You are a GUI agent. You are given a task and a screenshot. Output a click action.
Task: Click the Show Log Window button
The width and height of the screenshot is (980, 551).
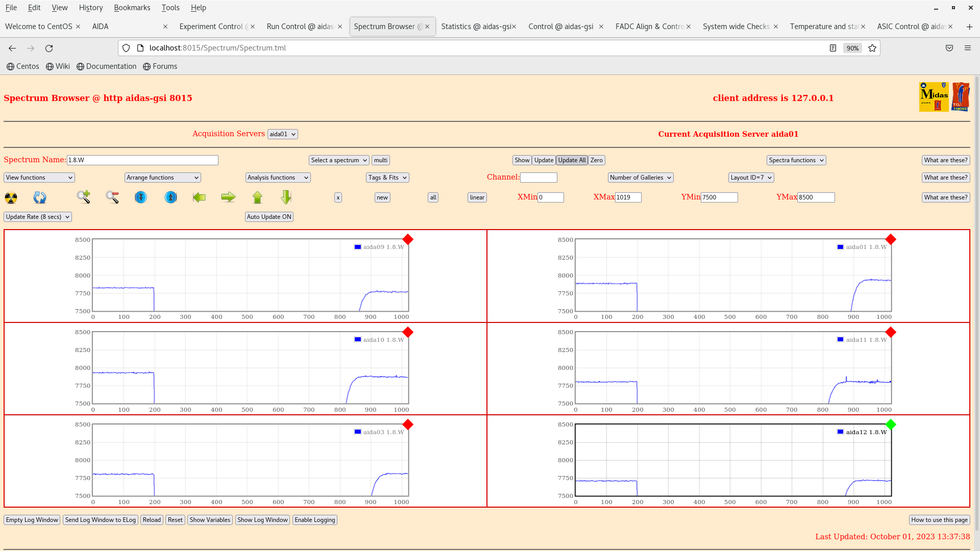point(262,520)
